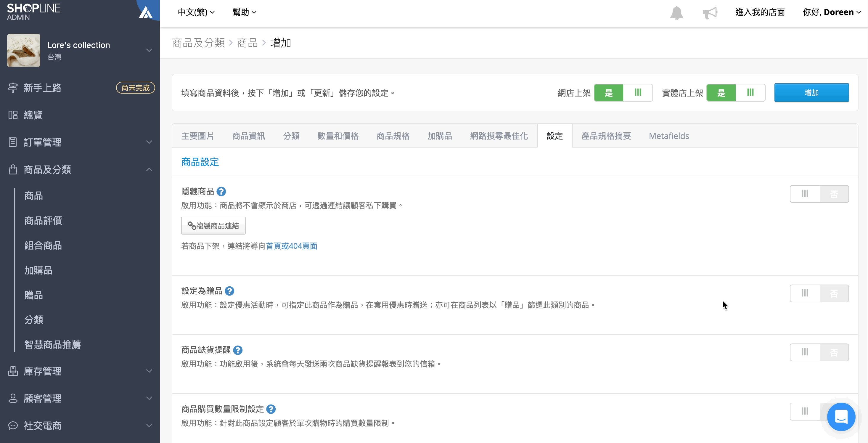Click the 尚未完成 badge

coord(136,88)
